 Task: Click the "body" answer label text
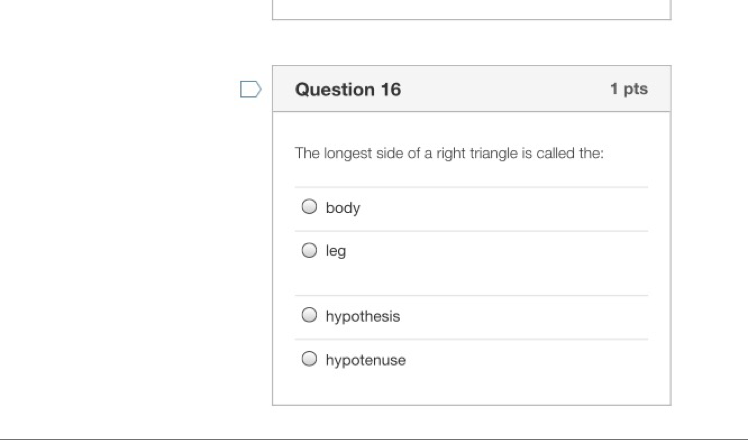343,209
